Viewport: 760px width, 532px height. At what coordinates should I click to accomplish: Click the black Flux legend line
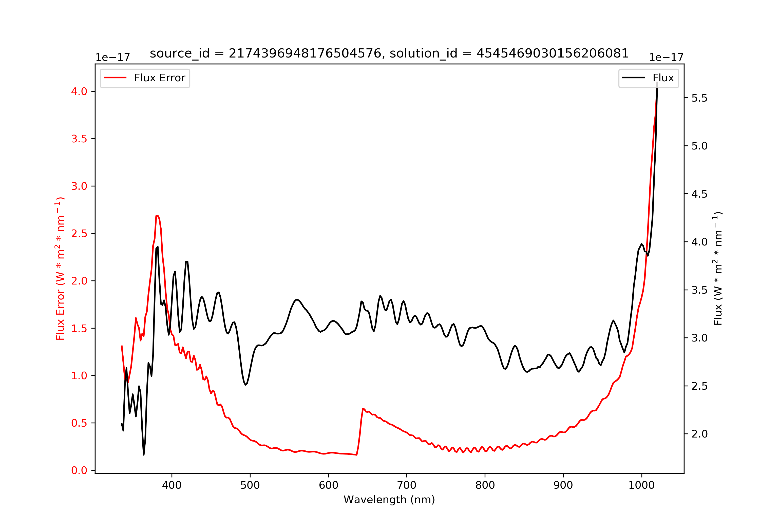coord(634,78)
